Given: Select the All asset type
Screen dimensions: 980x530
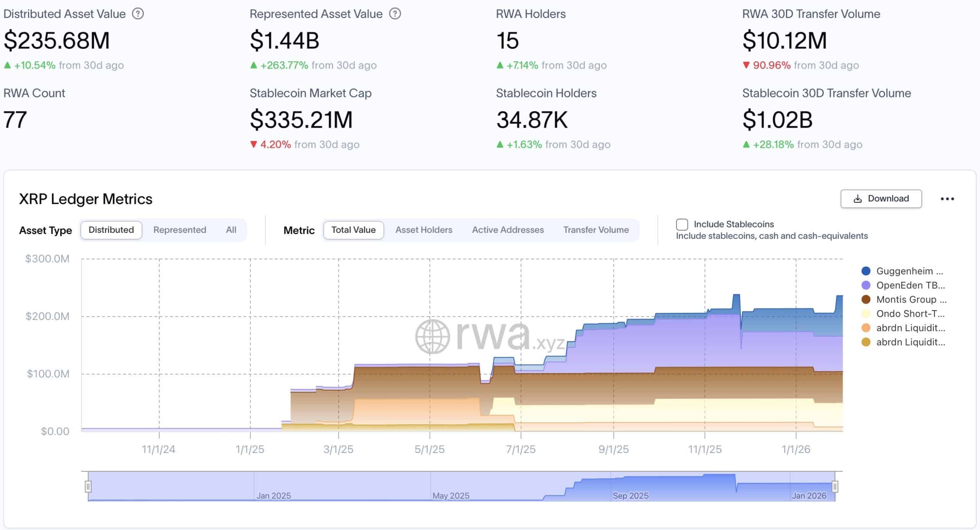Looking at the screenshot, I should coord(231,230).
